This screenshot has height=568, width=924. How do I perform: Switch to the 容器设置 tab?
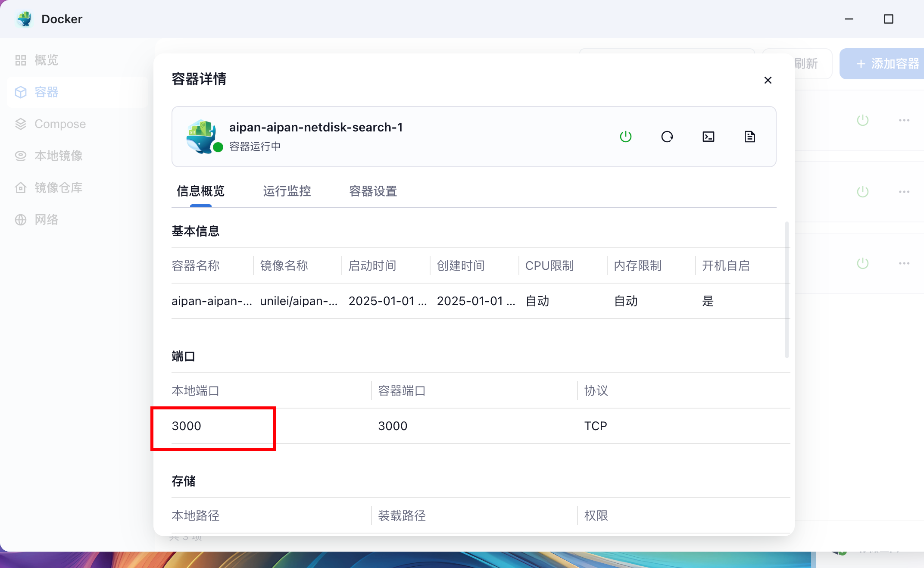pos(373,191)
